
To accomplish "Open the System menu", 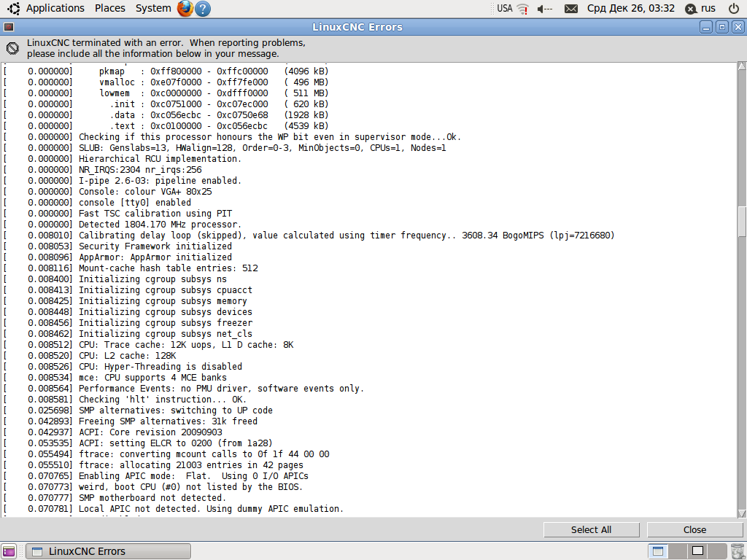I will pos(153,9).
